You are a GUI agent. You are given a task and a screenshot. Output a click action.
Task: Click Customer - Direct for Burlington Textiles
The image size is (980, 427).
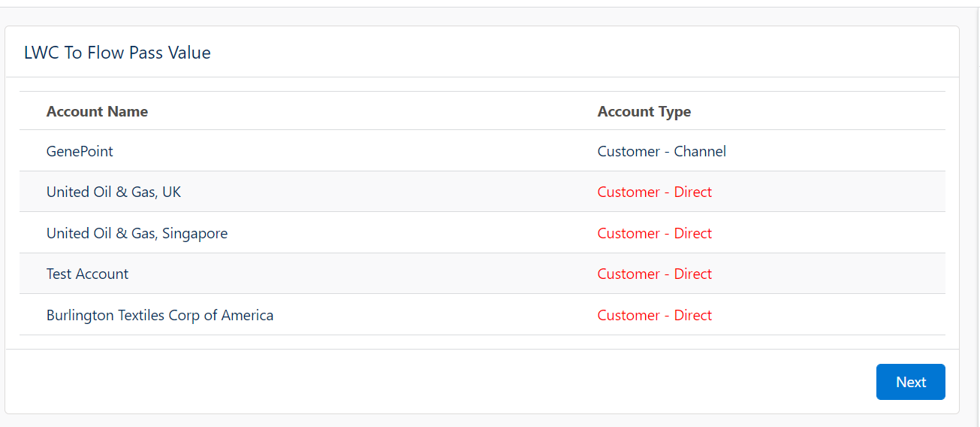click(654, 315)
